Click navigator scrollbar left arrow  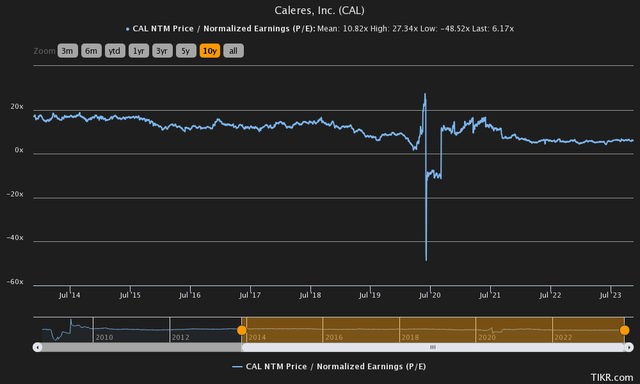tap(37, 347)
